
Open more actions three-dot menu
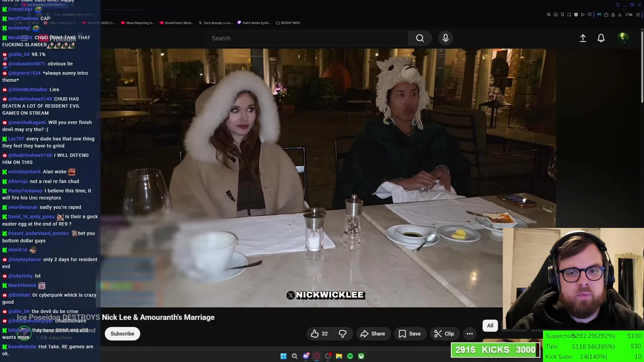click(x=469, y=334)
